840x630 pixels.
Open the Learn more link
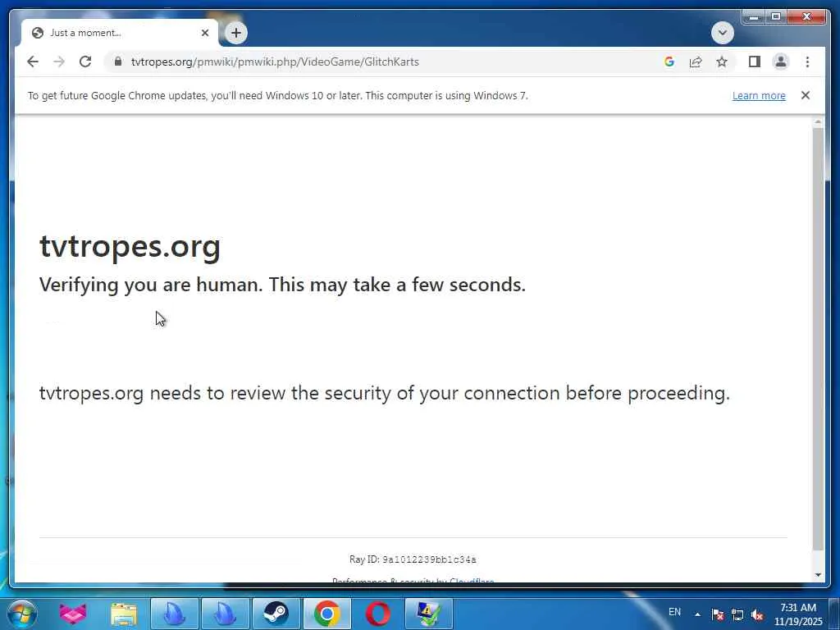759,95
